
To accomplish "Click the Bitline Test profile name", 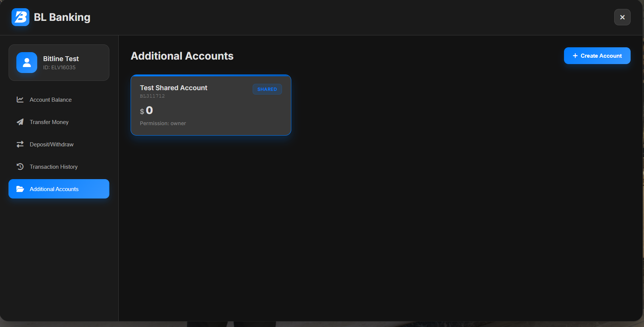I will click(61, 59).
